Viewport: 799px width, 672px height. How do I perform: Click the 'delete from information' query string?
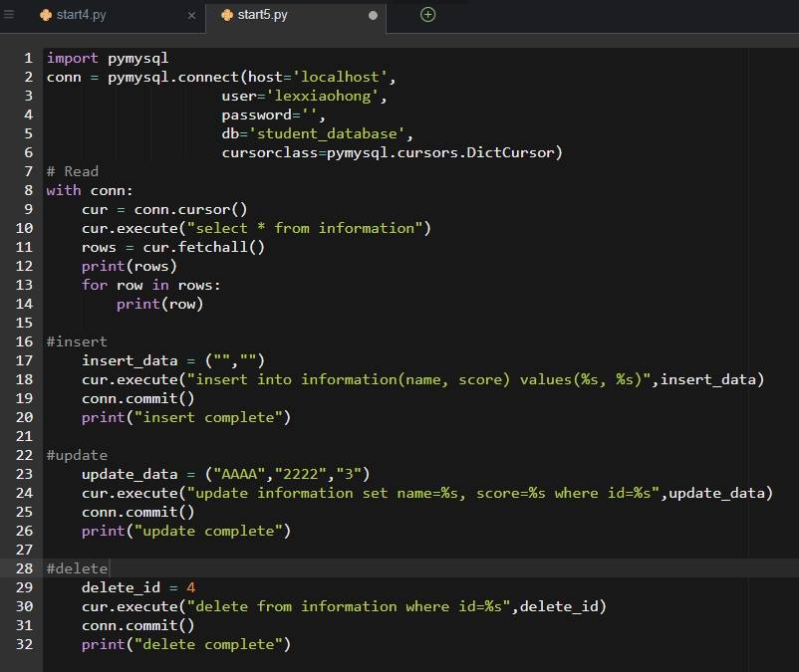point(349,607)
